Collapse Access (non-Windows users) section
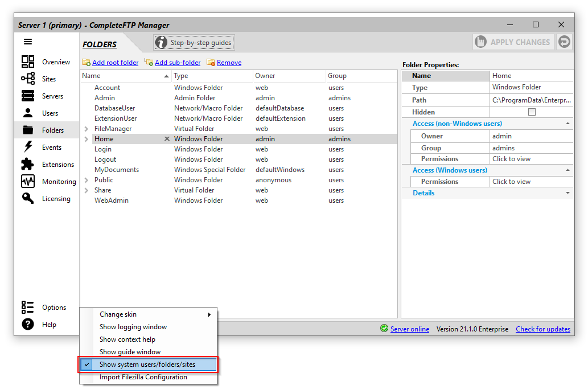Viewport: 588px width, 389px height. click(x=568, y=124)
